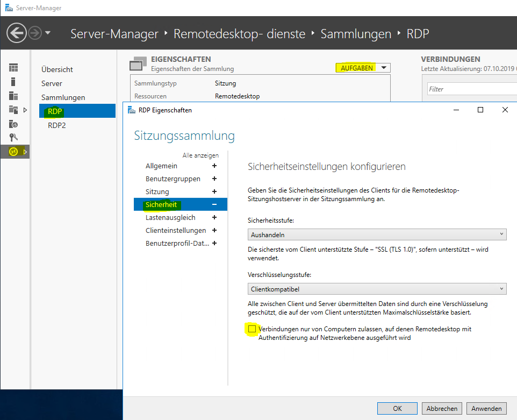Screen dimensions: 517x420
Task: Open the highlighted Remote Desktop Services icon
Action: [13, 151]
